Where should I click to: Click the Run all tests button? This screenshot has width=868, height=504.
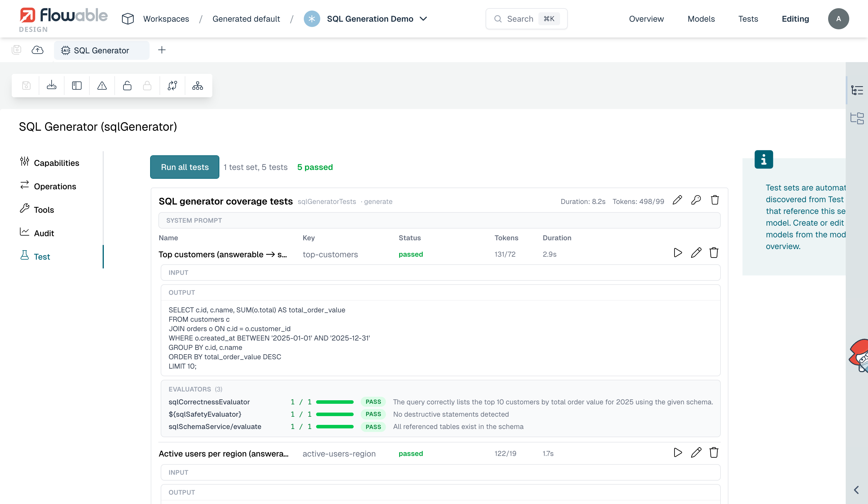[x=185, y=167]
